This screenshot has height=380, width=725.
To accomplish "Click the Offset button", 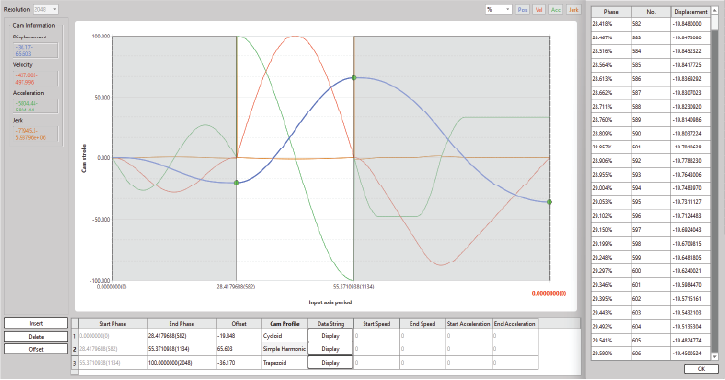I will click(36, 349).
